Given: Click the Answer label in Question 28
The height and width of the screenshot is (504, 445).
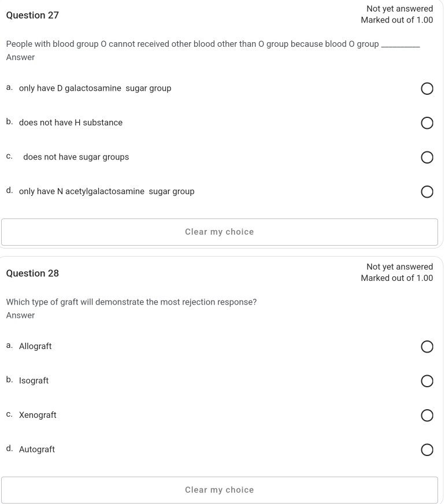Looking at the screenshot, I should (x=20, y=315).
